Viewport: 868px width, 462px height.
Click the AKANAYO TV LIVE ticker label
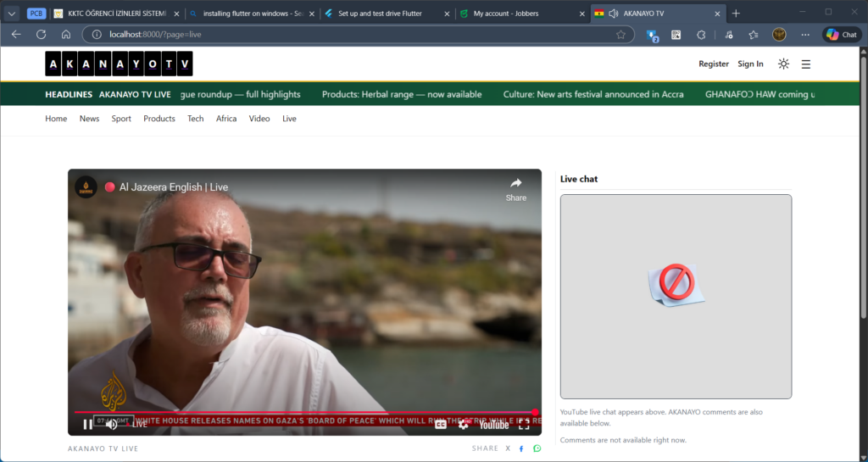[135, 94]
